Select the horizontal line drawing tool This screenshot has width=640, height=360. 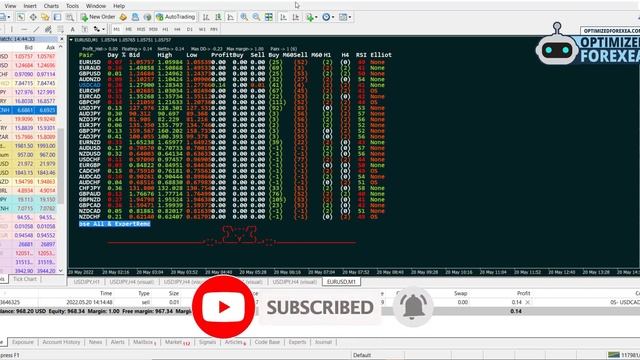tap(24, 29)
